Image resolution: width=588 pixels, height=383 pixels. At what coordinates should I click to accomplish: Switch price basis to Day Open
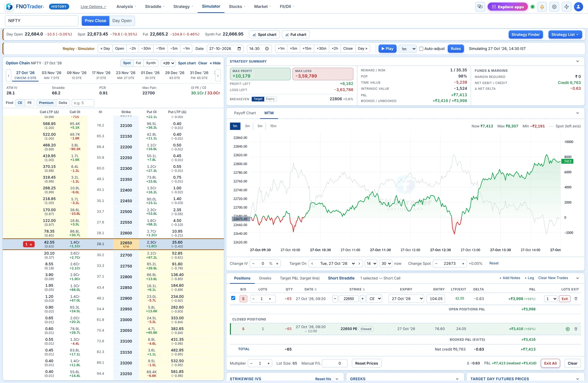click(x=122, y=21)
